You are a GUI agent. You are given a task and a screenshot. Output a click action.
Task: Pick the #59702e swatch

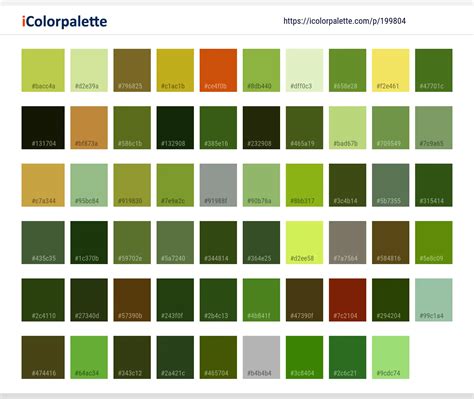coord(132,242)
